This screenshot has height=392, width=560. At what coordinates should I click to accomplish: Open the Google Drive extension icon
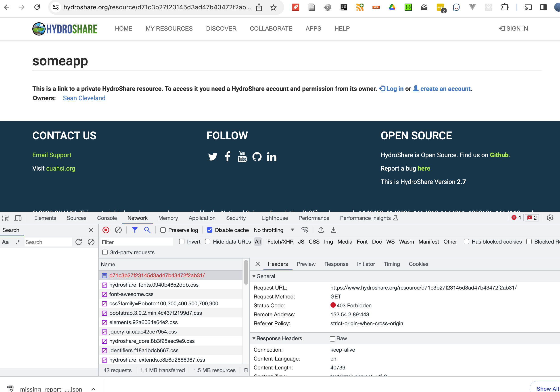click(392, 7)
